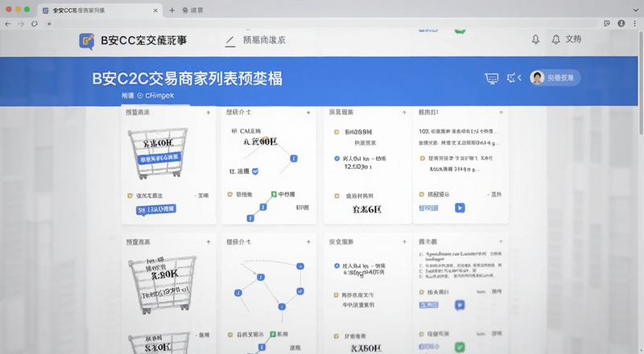Click the shopping cart icon in blue banner
Viewport: 644px width, 354px height.
491,78
